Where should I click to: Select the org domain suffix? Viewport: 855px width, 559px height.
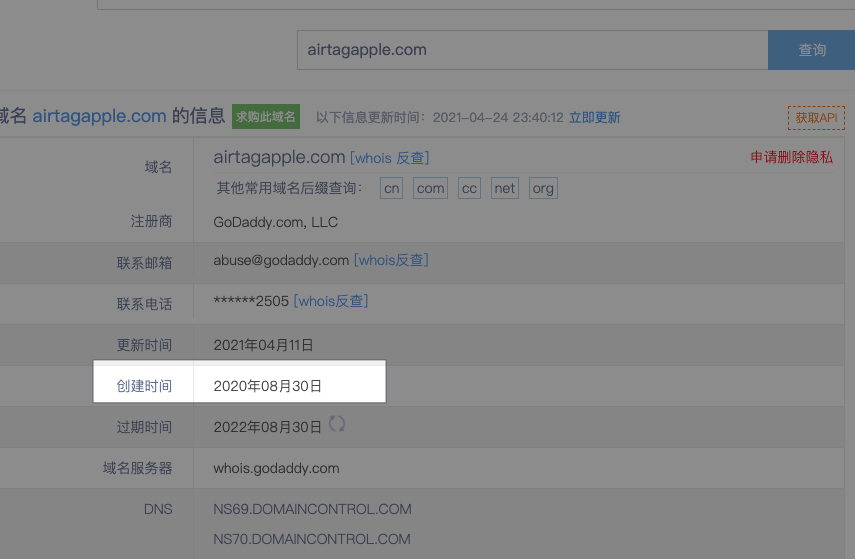click(543, 189)
